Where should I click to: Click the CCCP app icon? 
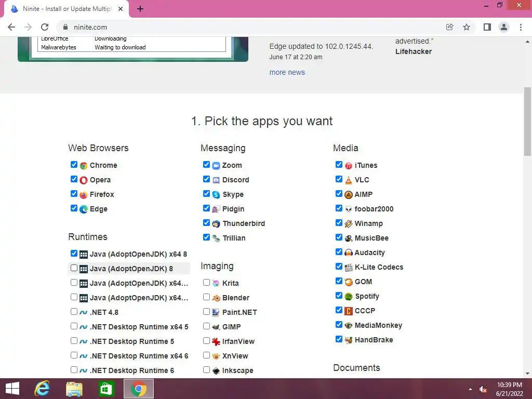[349, 311]
